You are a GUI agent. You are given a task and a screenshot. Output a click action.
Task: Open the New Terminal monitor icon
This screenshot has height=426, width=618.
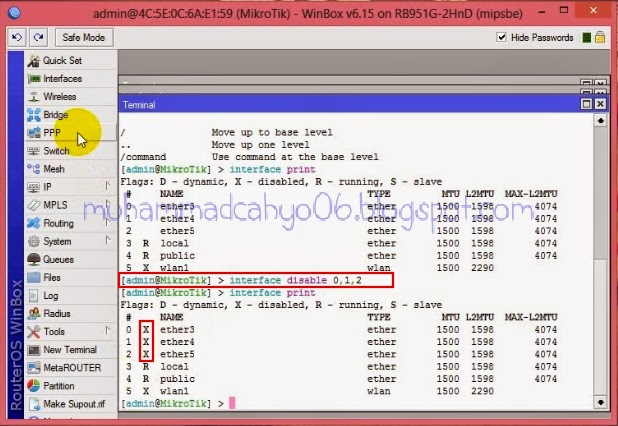34,350
